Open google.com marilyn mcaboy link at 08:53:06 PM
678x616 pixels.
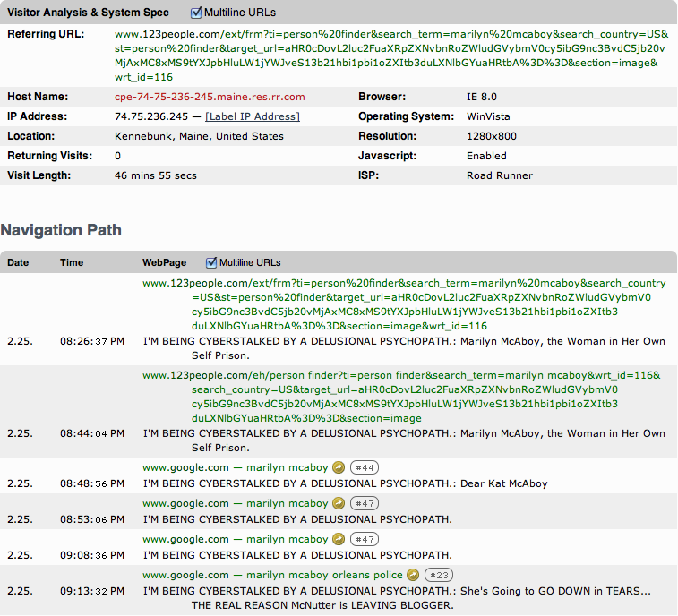click(x=236, y=503)
